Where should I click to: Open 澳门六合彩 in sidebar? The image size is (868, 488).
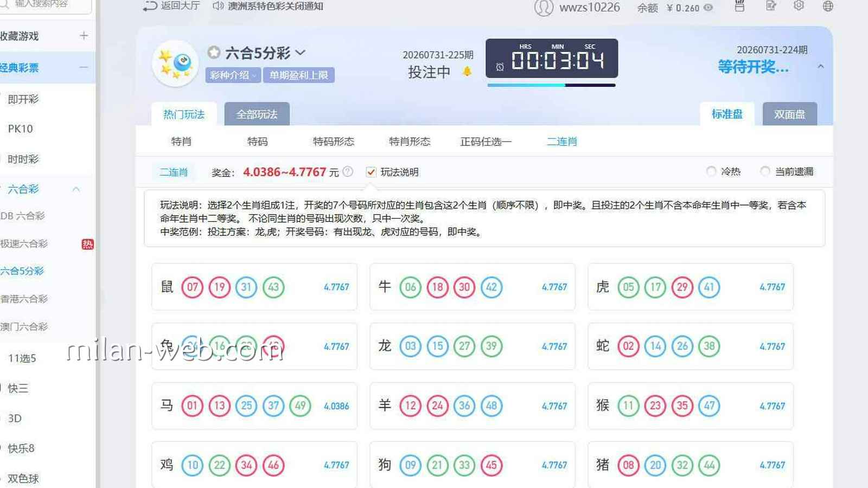(x=24, y=327)
